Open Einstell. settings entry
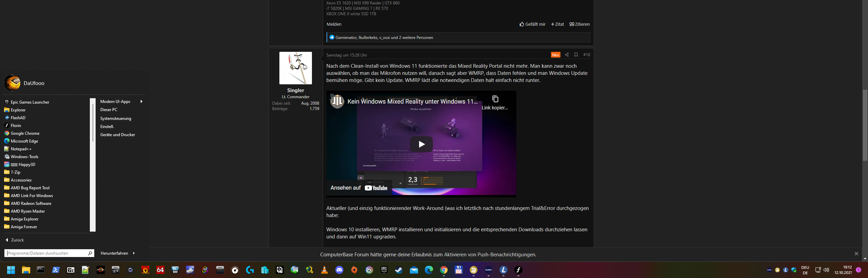This screenshot has width=868, height=278. point(107,126)
